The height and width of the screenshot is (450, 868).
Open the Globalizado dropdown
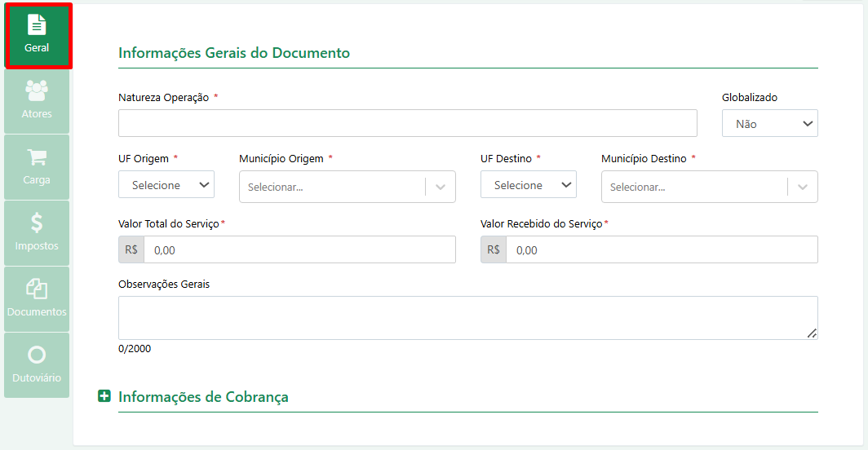coord(769,123)
